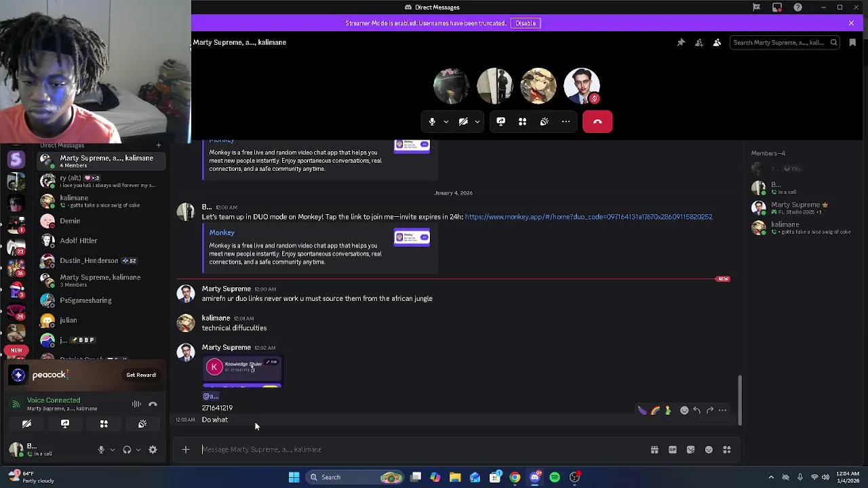
Task: Open soundboard from the voice panel
Action: (142, 424)
